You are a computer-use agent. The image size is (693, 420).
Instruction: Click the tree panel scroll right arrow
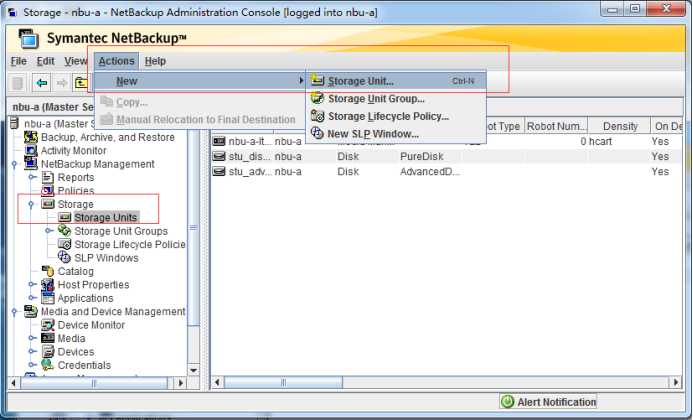pyautogui.click(x=180, y=383)
